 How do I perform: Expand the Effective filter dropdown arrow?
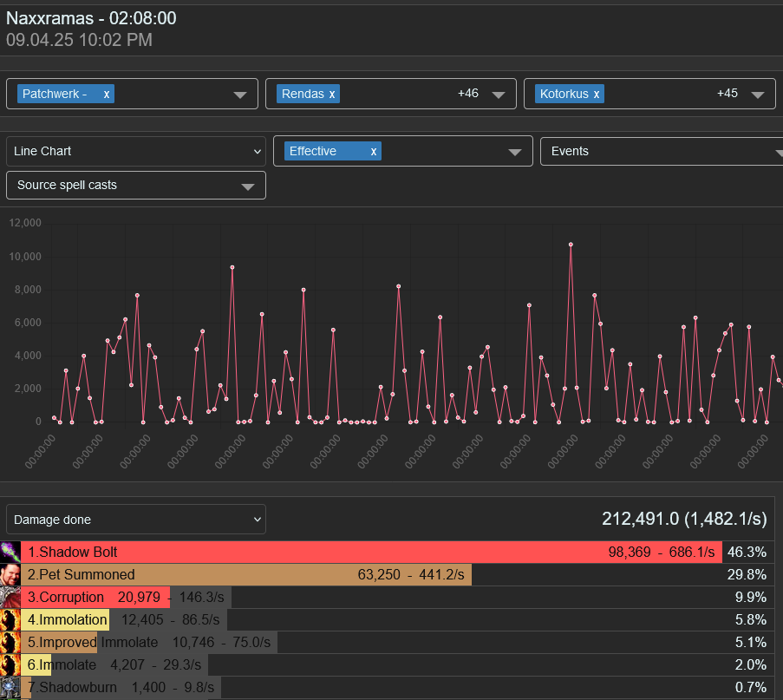click(x=515, y=152)
